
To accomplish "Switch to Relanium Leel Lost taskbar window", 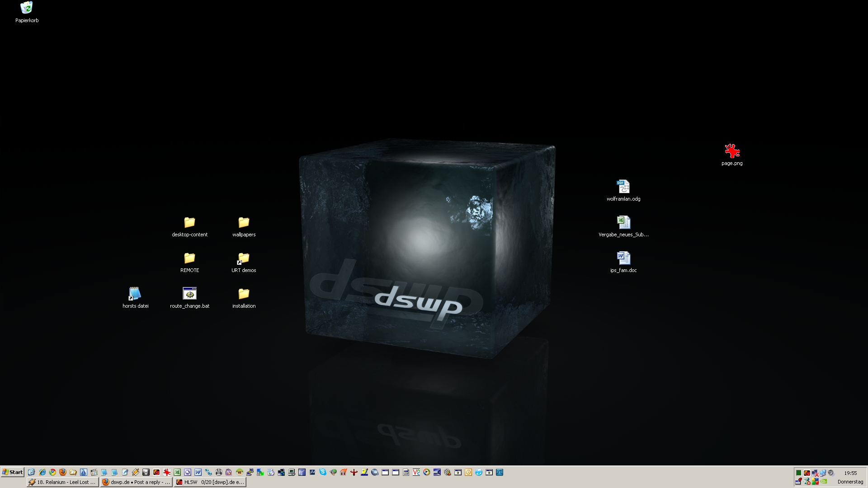I will tap(62, 482).
